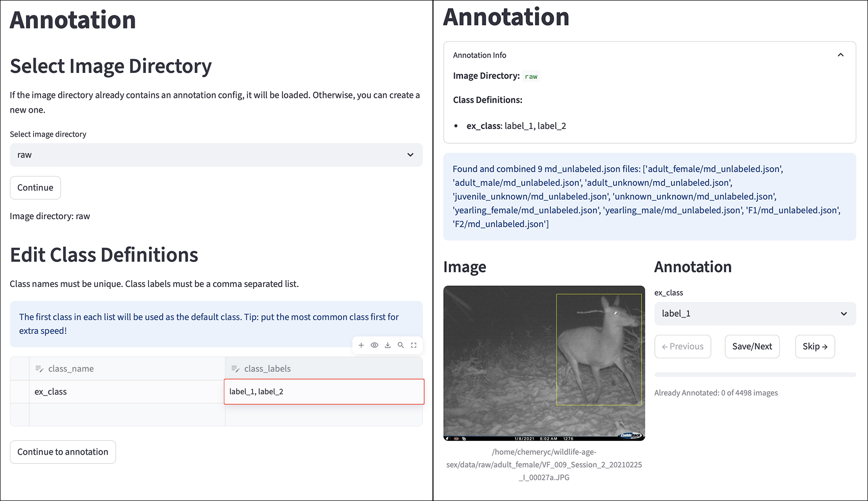Screen dimensions: 868x501
Task: Open table search magnifier icon
Action: pyautogui.click(x=401, y=345)
